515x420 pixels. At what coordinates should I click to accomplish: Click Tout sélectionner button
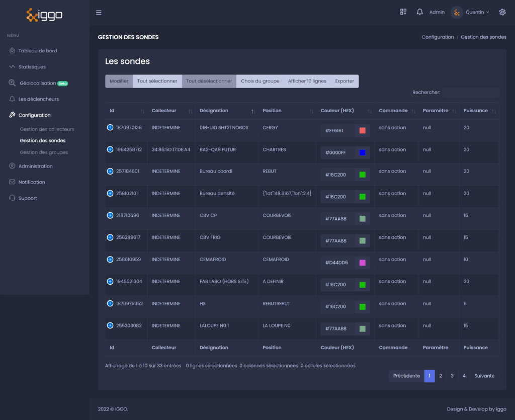click(x=157, y=81)
